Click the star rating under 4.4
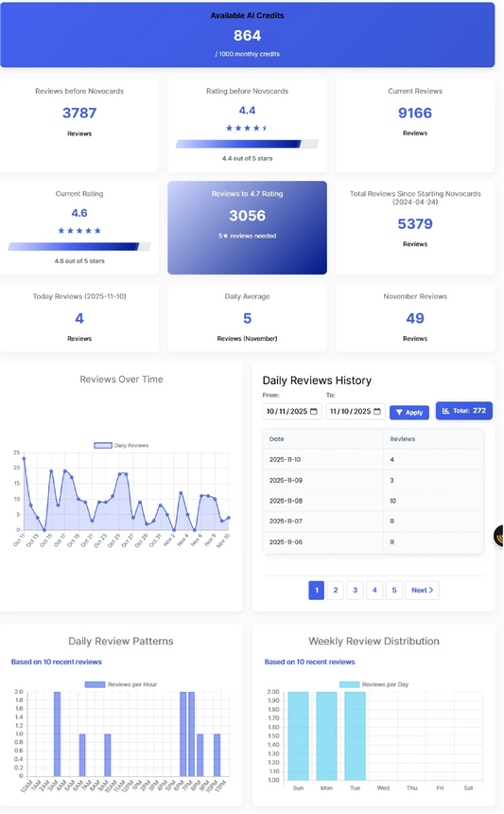Viewport: 504px width, 814px height. pyautogui.click(x=247, y=128)
